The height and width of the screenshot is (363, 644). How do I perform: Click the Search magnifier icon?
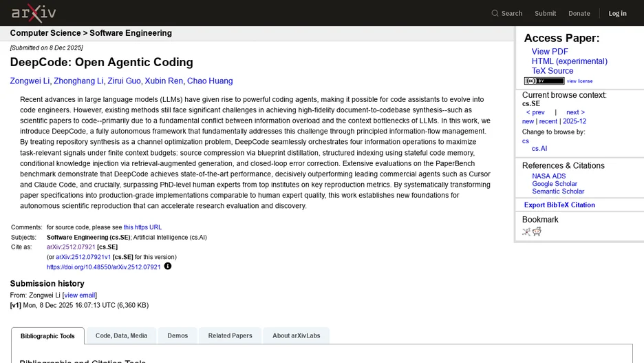[495, 13]
